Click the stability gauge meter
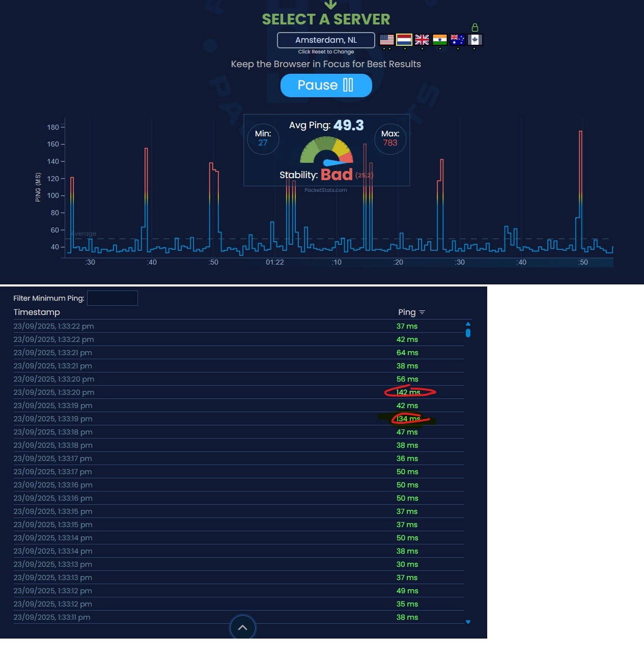Image resolution: width=644 pixels, height=663 pixels. [327, 152]
